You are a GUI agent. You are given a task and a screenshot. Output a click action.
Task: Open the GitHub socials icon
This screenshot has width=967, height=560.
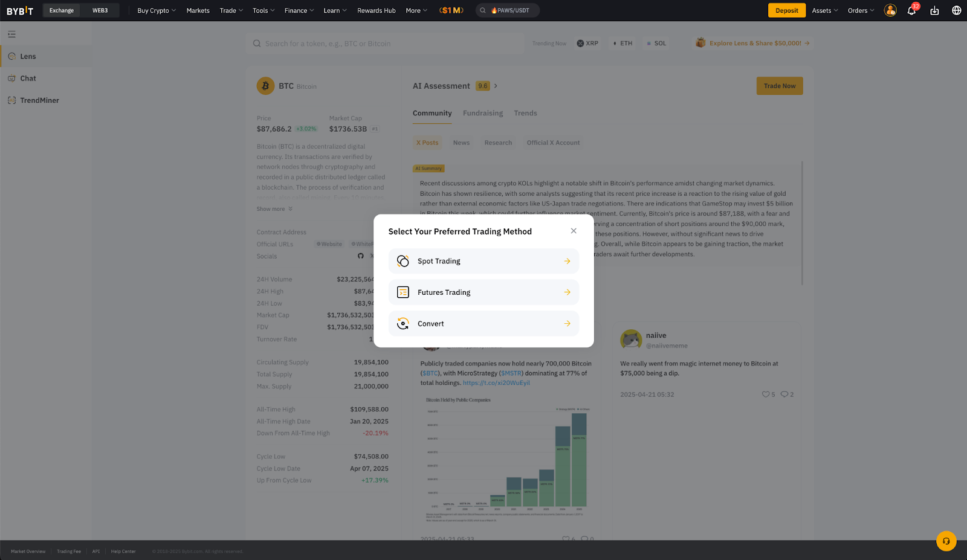361,256
